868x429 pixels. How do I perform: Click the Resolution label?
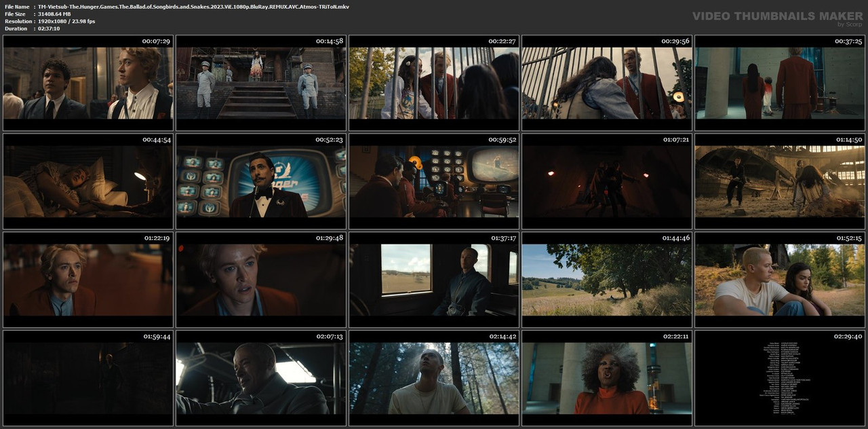click(x=18, y=21)
